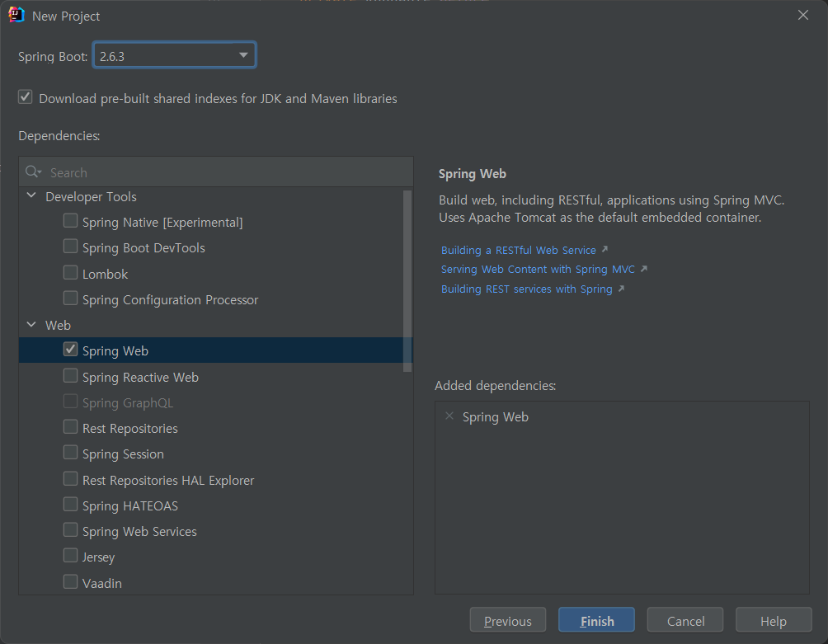Select the Jersey label
Viewport: 828px width, 644px height.
pos(98,557)
